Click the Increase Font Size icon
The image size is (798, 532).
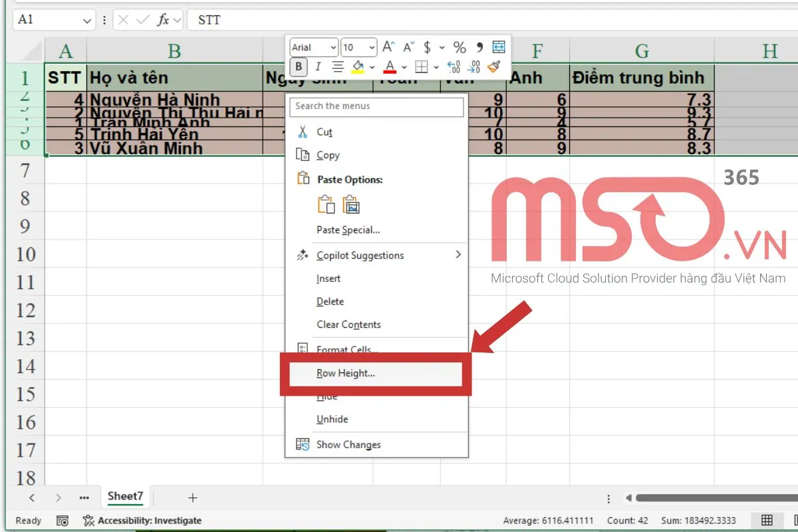coord(389,47)
